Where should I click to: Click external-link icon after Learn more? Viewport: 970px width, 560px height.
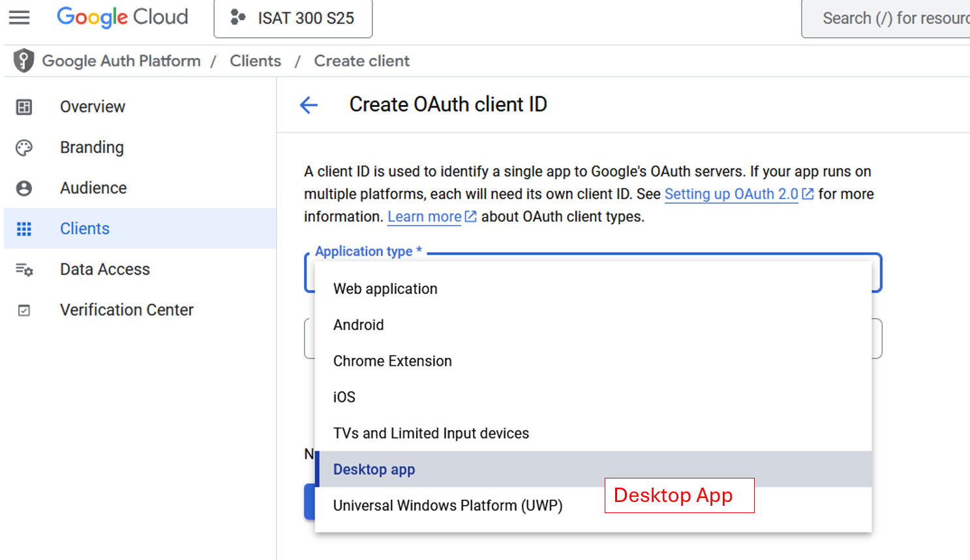tap(470, 216)
